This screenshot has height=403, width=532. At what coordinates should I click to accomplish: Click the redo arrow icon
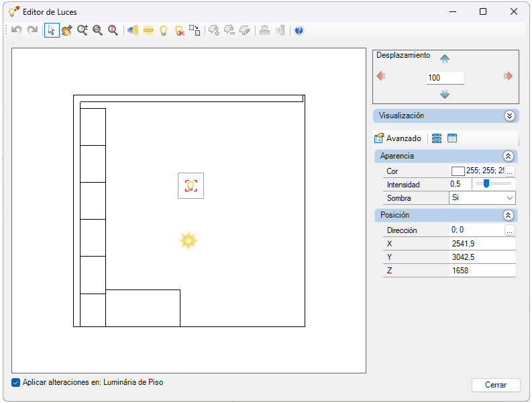click(x=33, y=30)
